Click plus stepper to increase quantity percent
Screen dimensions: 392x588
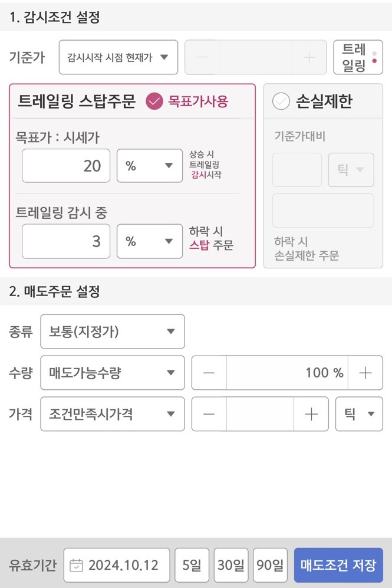pos(365,373)
